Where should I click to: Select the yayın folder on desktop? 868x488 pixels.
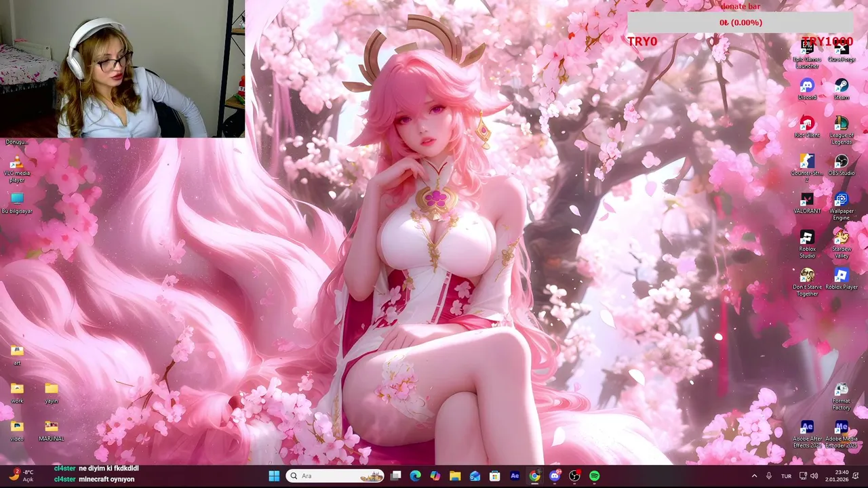click(52, 393)
